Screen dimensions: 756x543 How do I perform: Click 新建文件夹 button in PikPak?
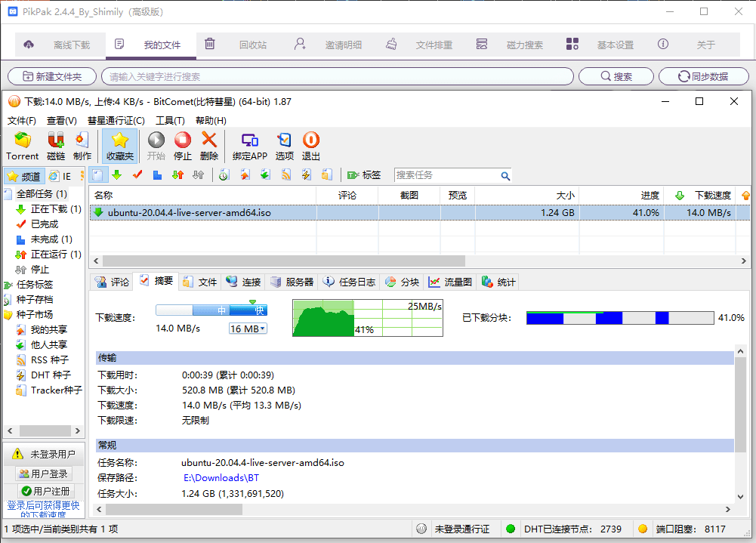[x=53, y=76]
